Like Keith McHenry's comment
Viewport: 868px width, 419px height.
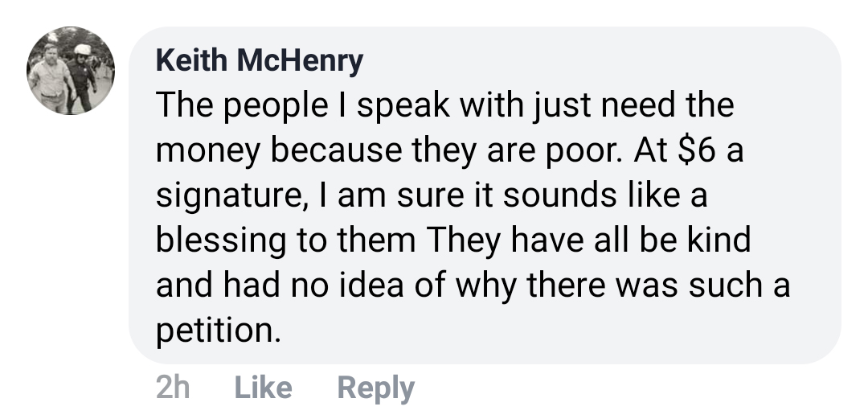pyautogui.click(x=263, y=388)
